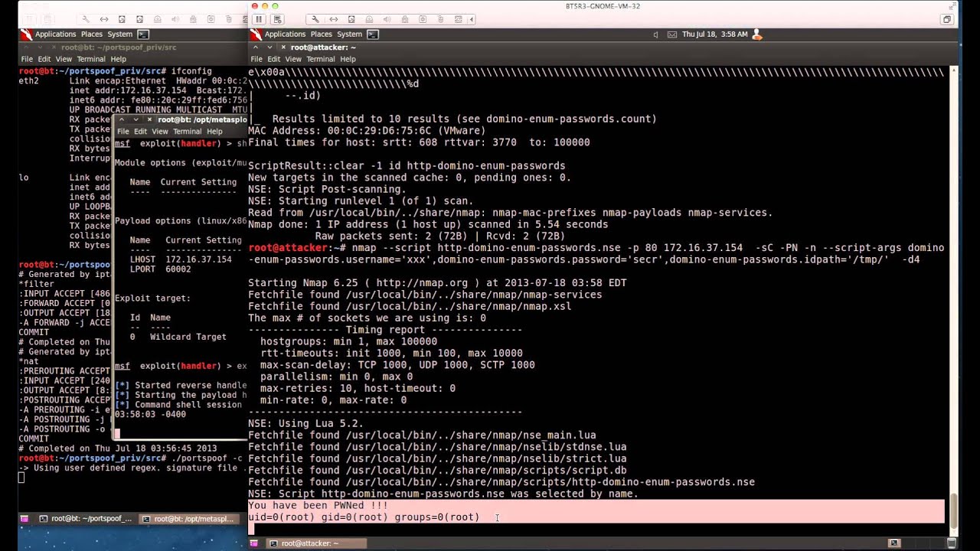Click double-arrow network icon in BT5R3-GNOME-VM-32 toolbar

(333, 19)
